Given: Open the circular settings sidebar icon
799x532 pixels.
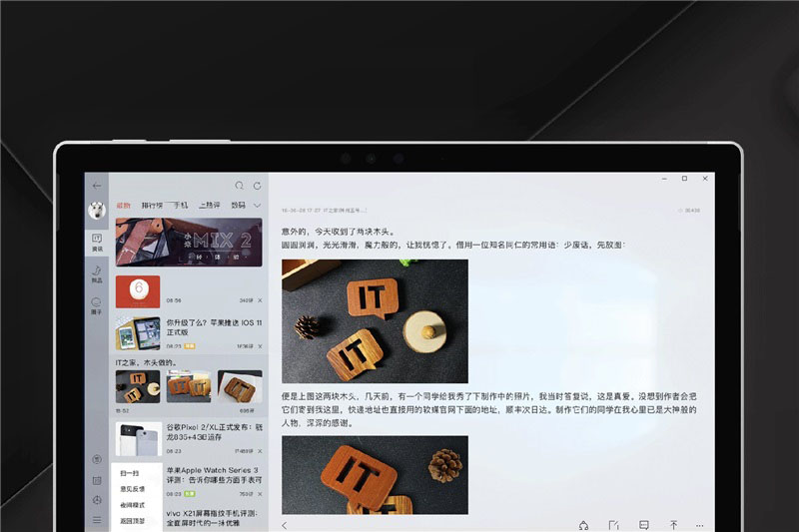Looking at the screenshot, I should (97, 500).
